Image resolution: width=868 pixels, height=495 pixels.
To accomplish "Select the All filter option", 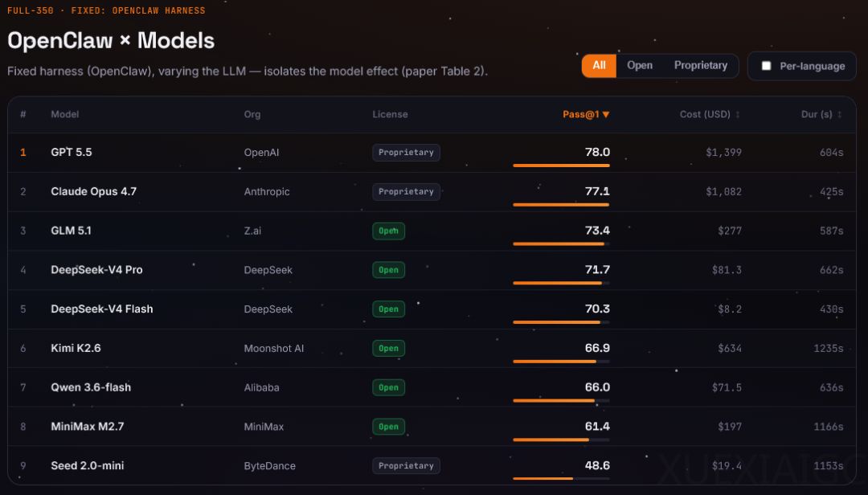I will pyautogui.click(x=599, y=65).
